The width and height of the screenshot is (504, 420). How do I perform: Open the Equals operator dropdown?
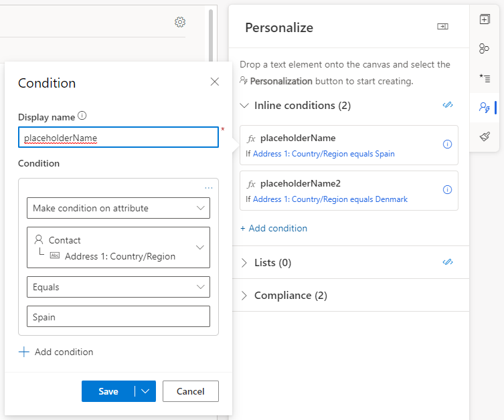coord(118,287)
